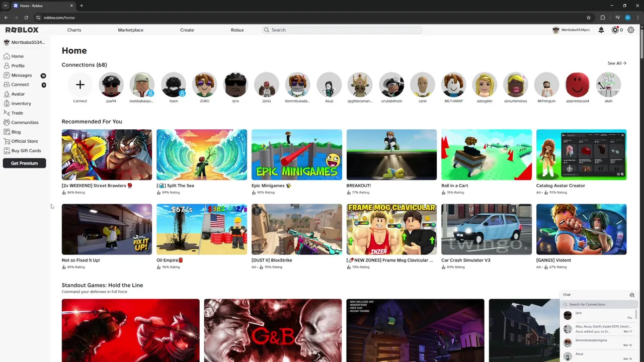The height and width of the screenshot is (362, 644).
Task: Select the Robux nav item
Action: click(237, 30)
